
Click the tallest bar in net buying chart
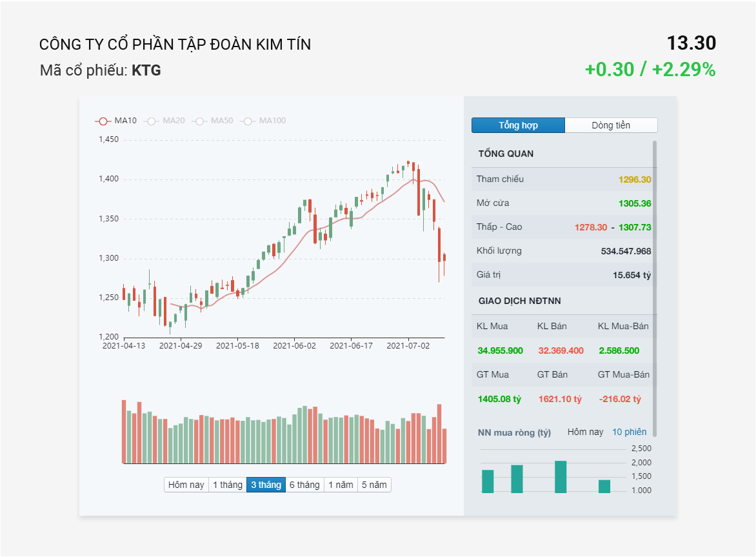(x=561, y=477)
